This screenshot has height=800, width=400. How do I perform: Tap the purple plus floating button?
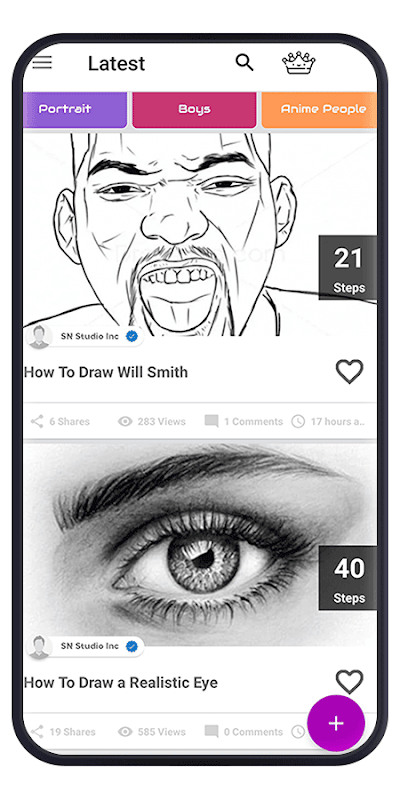tap(336, 723)
